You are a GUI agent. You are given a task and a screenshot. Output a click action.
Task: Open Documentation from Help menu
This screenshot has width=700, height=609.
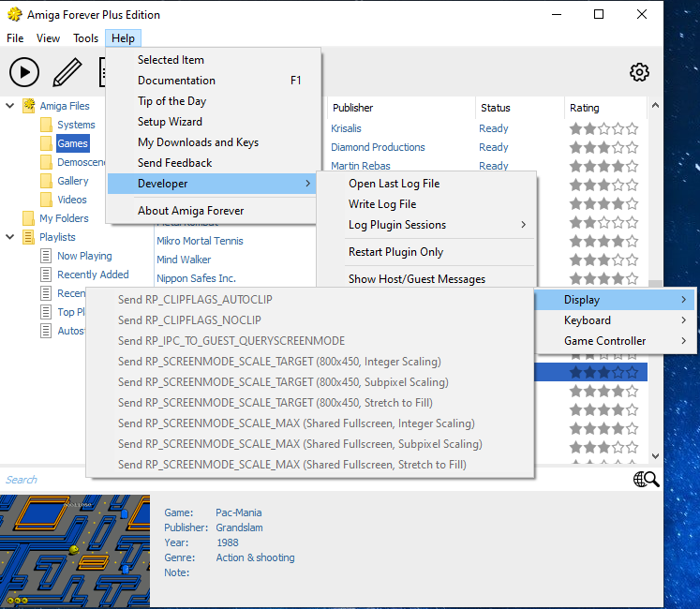click(x=214, y=81)
